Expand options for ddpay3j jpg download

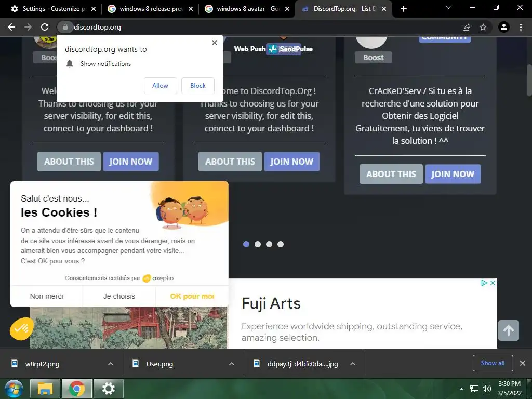click(353, 364)
